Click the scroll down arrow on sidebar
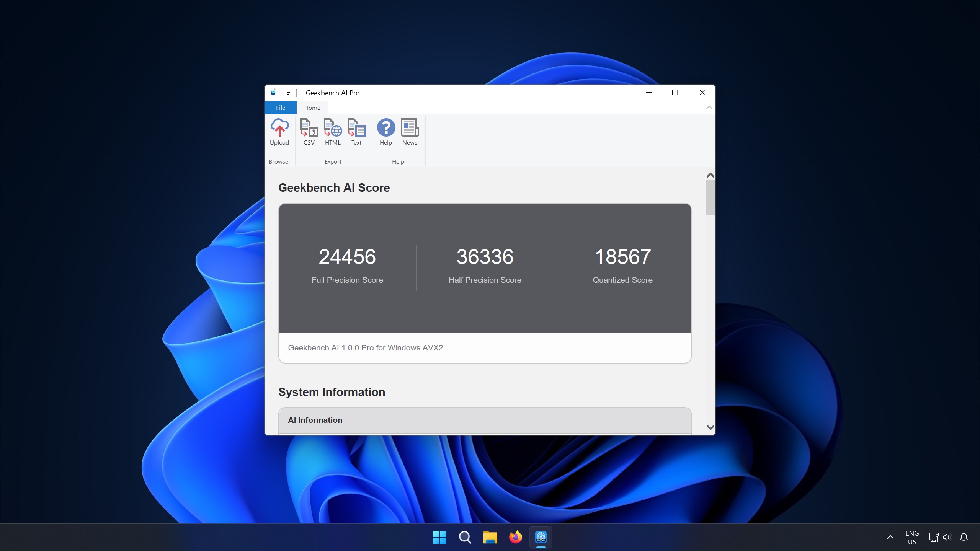 tap(709, 427)
